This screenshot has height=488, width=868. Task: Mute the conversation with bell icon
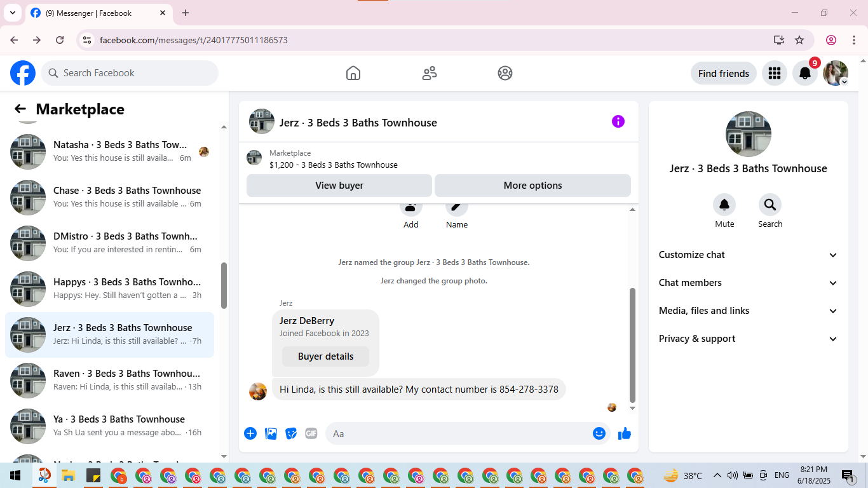pos(724,205)
